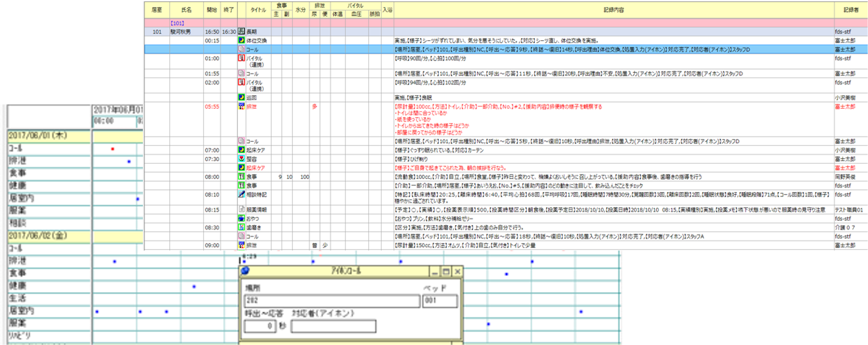Click the document icon beside 服薬情報
The height and width of the screenshot is (345, 868).
tap(241, 209)
